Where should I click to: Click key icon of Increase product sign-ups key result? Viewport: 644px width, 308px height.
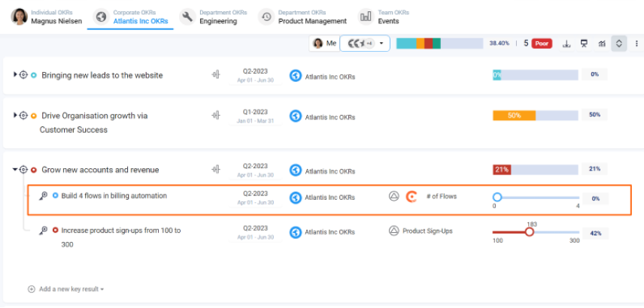point(43,231)
